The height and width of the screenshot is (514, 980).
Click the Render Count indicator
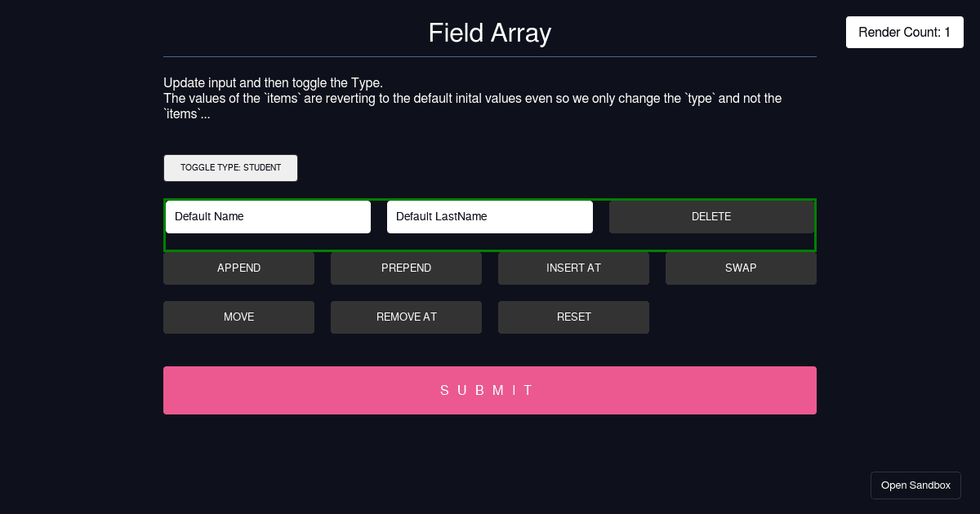pos(904,32)
